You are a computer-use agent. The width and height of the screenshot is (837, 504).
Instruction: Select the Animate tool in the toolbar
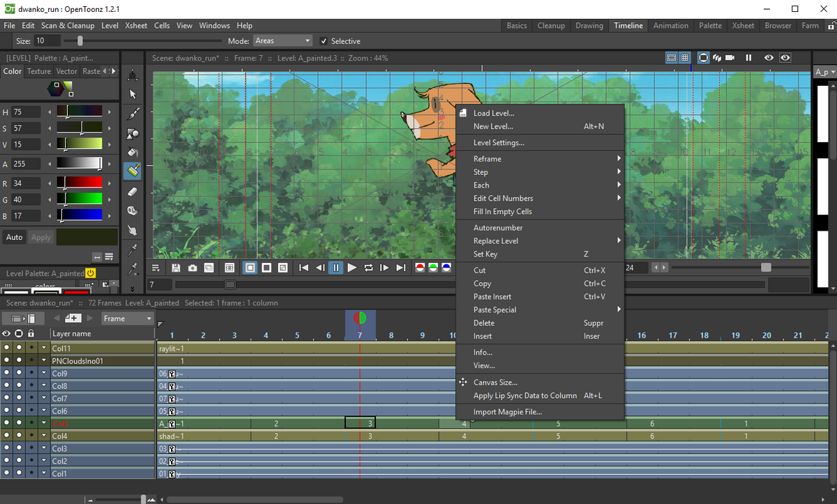pyautogui.click(x=133, y=75)
